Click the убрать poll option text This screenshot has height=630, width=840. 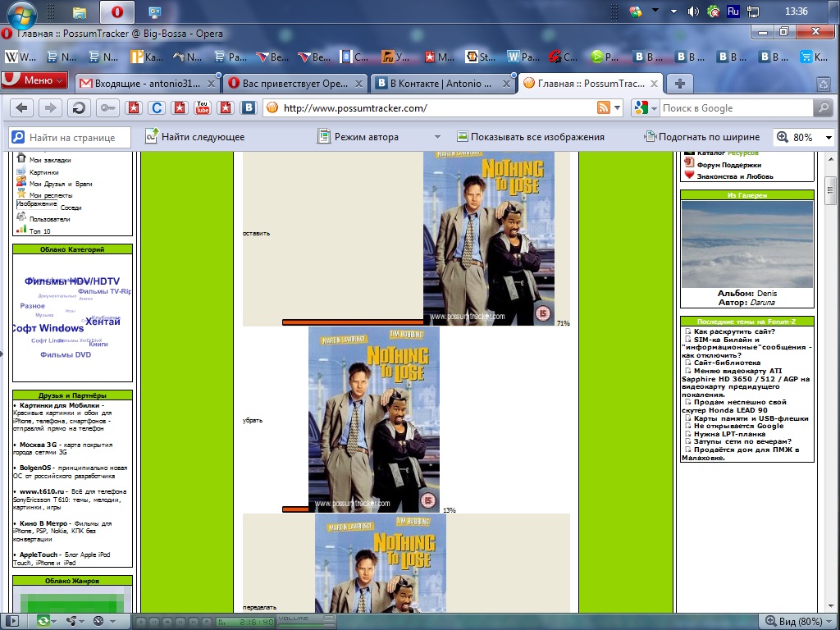click(253, 421)
